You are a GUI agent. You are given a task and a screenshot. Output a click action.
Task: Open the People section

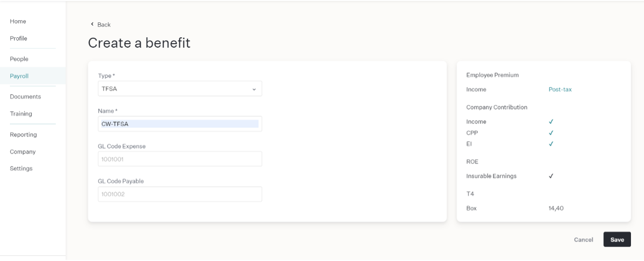click(x=19, y=59)
